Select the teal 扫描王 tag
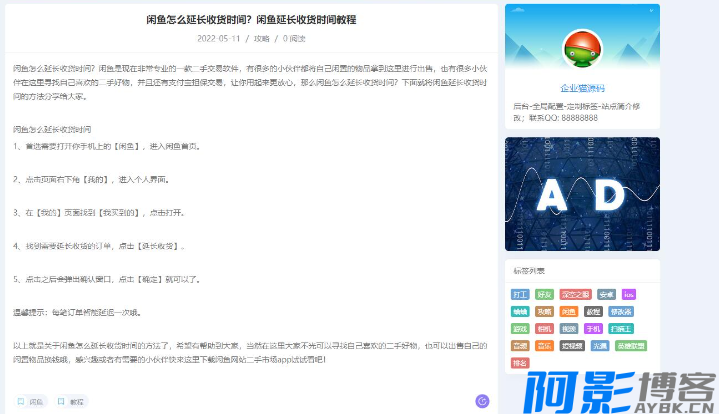Screen dimensions: 719x416 pos(621,328)
